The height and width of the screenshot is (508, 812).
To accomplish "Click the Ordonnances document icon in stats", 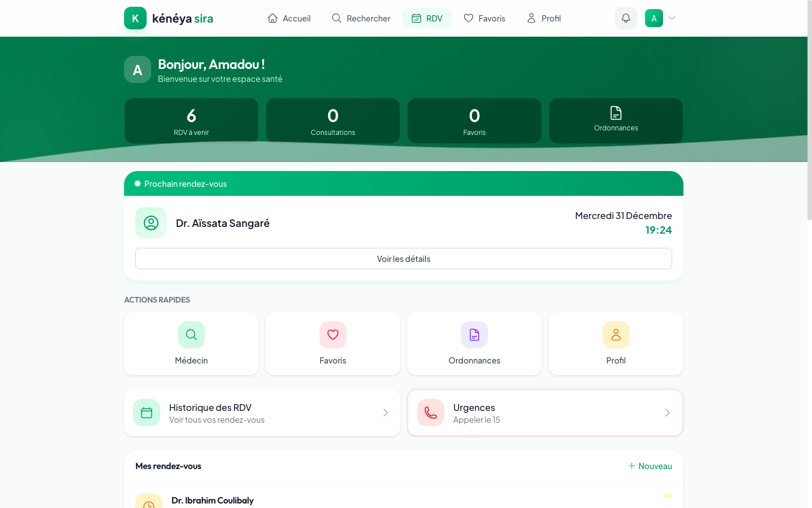I will (616, 113).
